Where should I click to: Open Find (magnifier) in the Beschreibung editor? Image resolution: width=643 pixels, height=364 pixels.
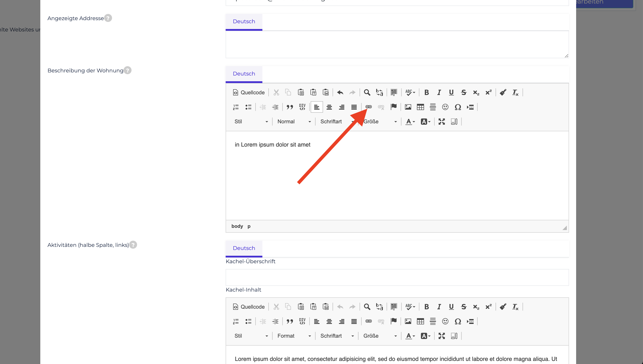point(367,93)
